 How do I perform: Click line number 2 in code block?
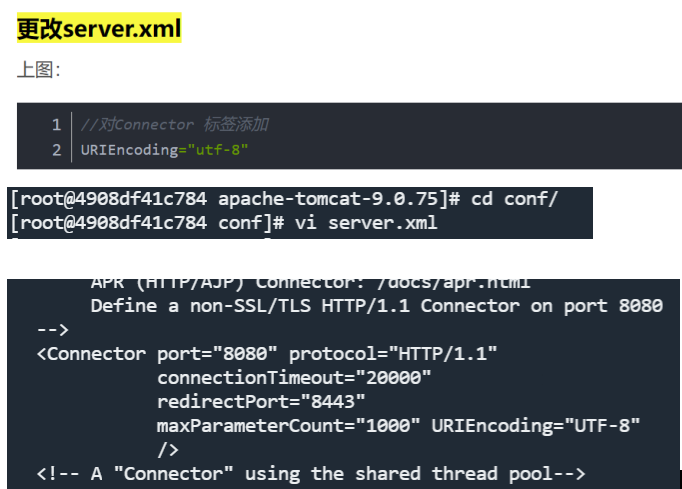pos(56,150)
